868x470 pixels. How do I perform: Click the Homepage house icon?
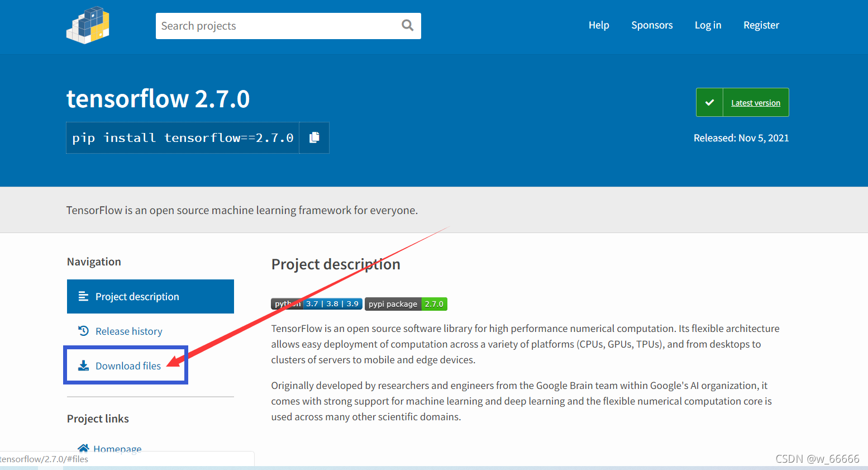click(83, 448)
